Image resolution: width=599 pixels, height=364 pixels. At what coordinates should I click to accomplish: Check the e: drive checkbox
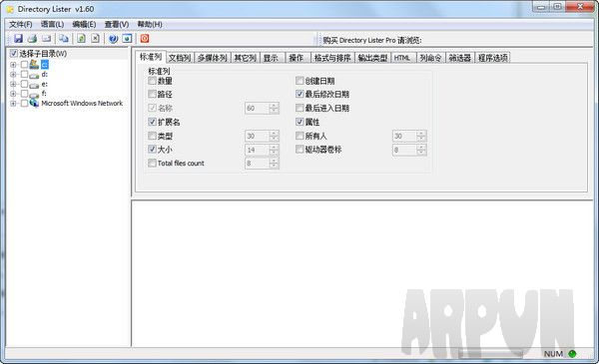pyautogui.click(x=24, y=84)
